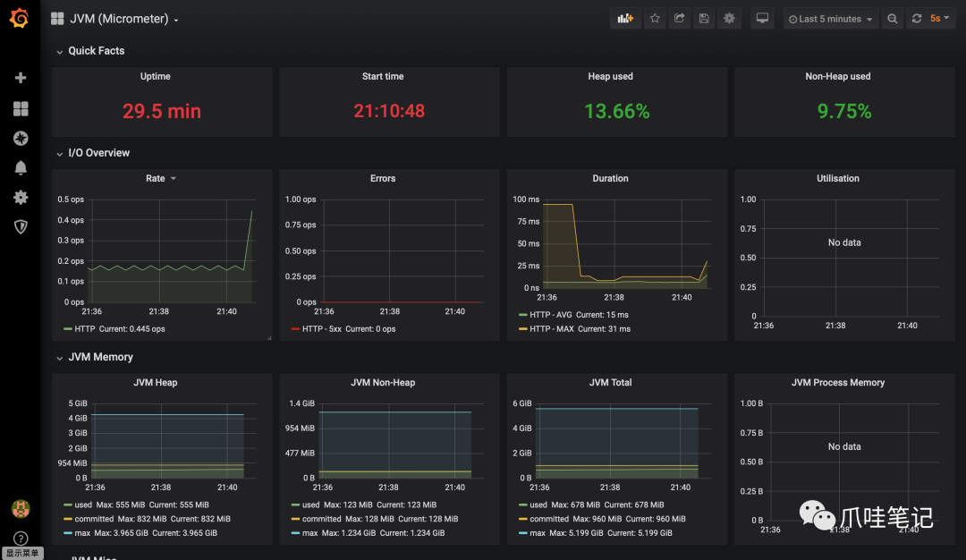Click the 21:10:48 start time value
The image size is (966, 560).
click(389, 111)
